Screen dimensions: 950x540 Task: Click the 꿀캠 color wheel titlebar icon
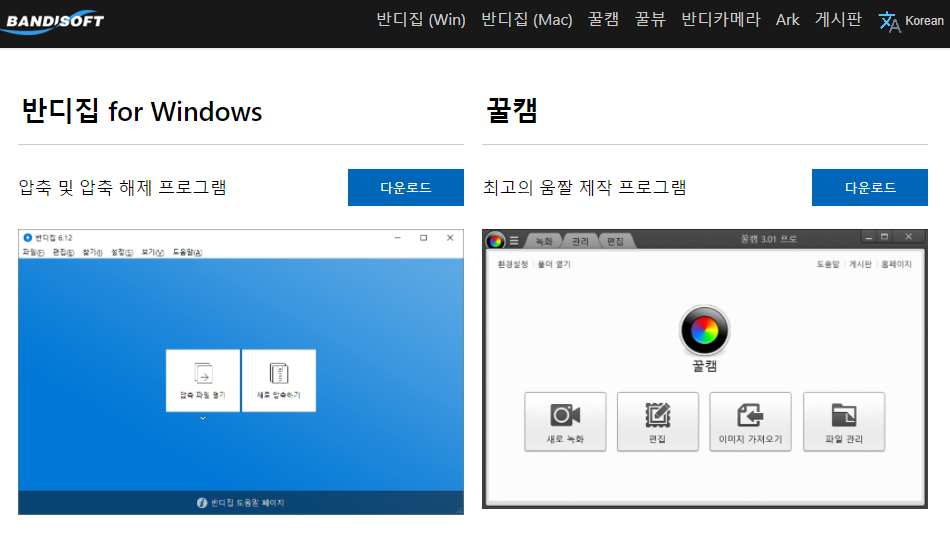tap(495, 241)
